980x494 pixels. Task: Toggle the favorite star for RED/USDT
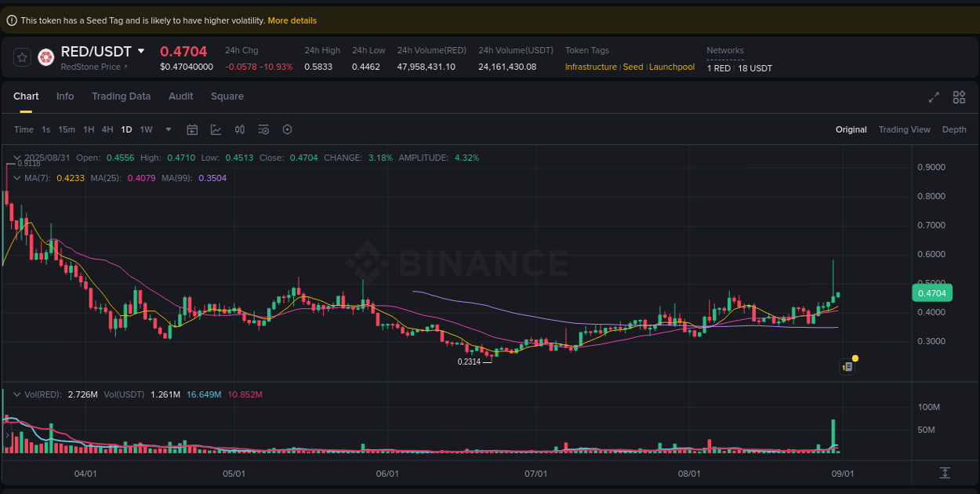coord(21,56)
